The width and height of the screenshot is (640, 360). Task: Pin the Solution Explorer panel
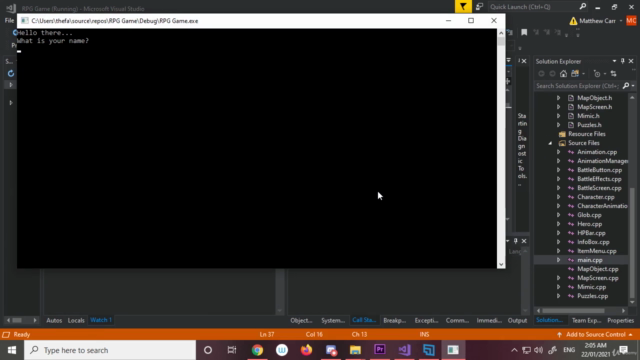(622, 61)
